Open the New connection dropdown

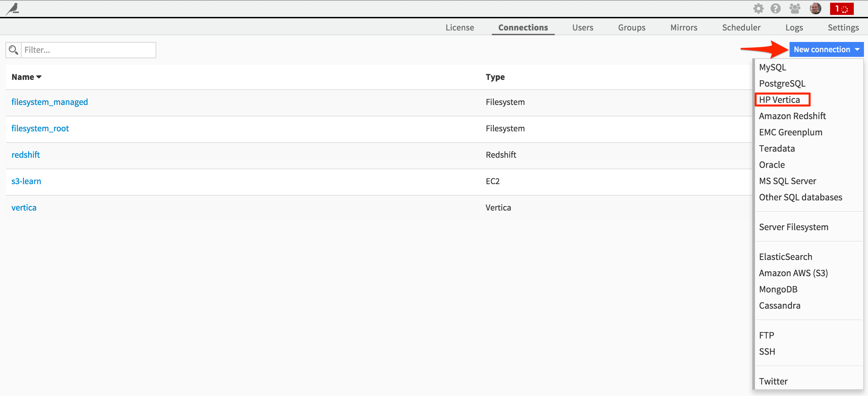tap(826, 49)
